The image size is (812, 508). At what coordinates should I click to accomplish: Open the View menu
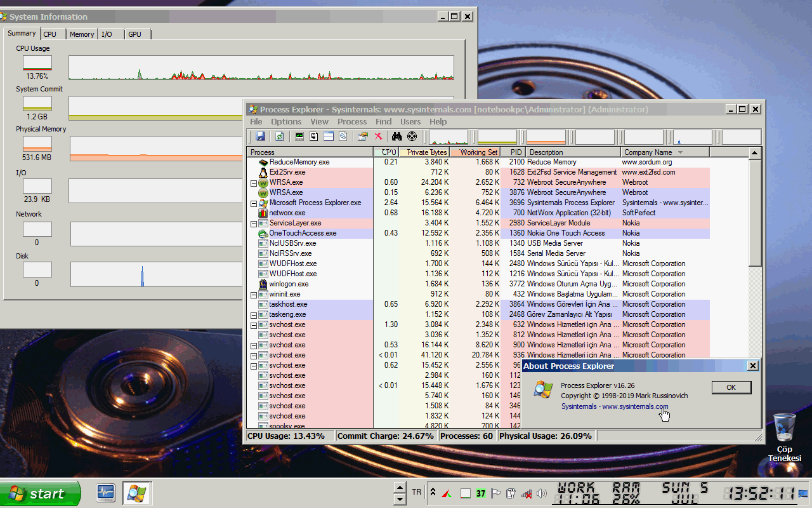319,121
